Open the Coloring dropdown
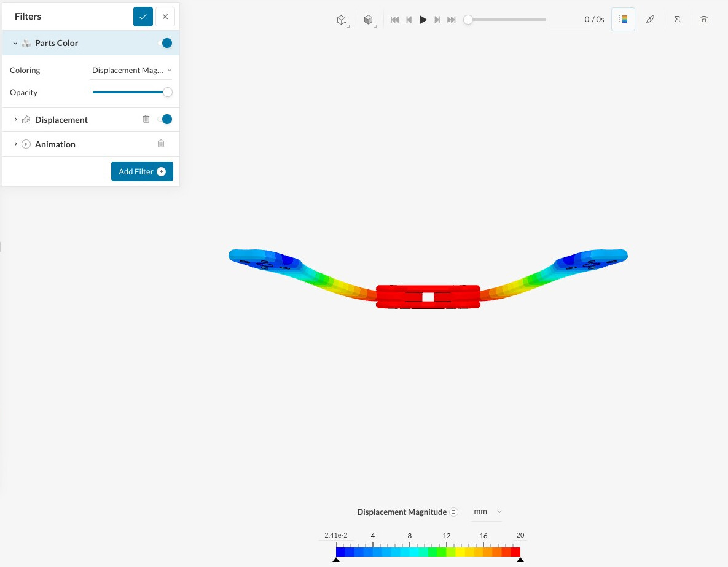 click(x=131, y=70)
